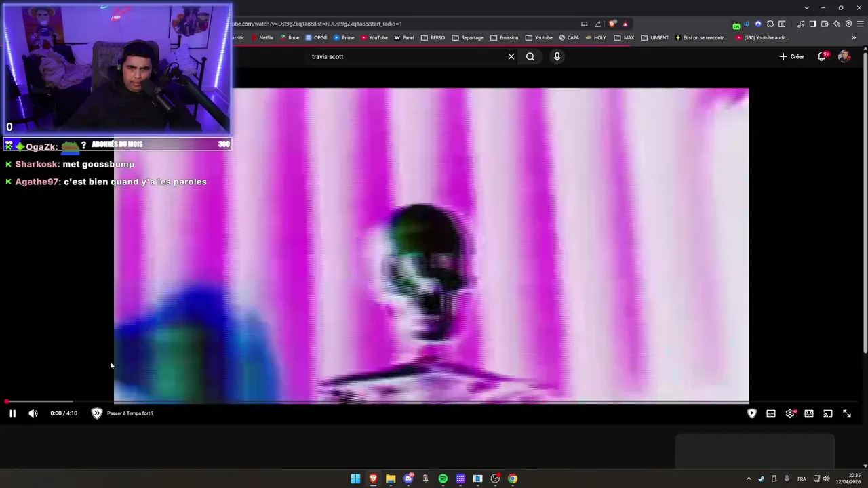Show hidden system tray icons
The width and height of the screenshot is (868, 488).
tap(749, 479)
